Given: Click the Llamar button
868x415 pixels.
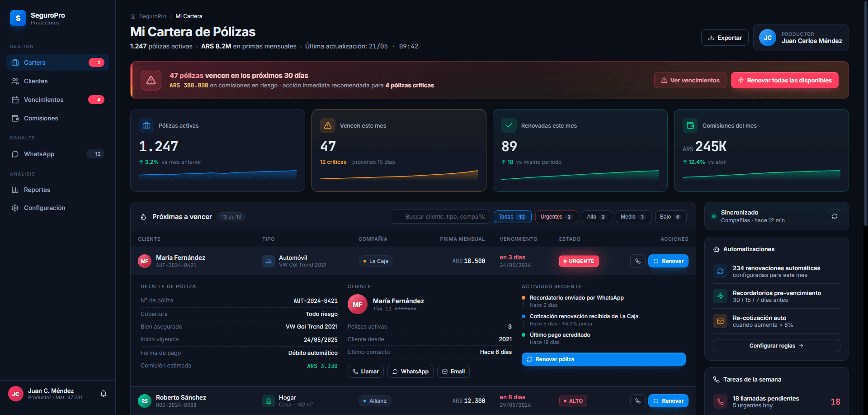Looking at the screenshot, I should (x=366, y=372).
